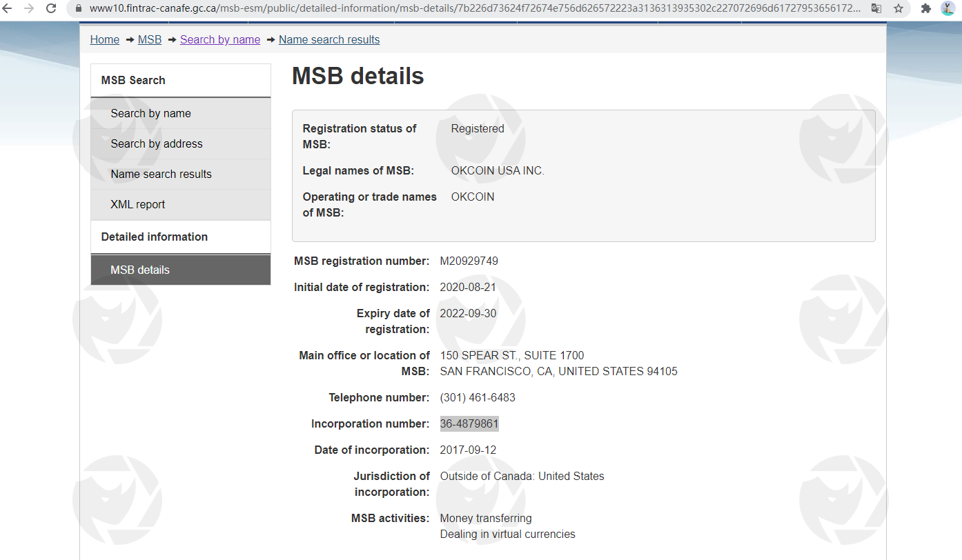Open the MSB breadcrumb link

coord(150,39)
